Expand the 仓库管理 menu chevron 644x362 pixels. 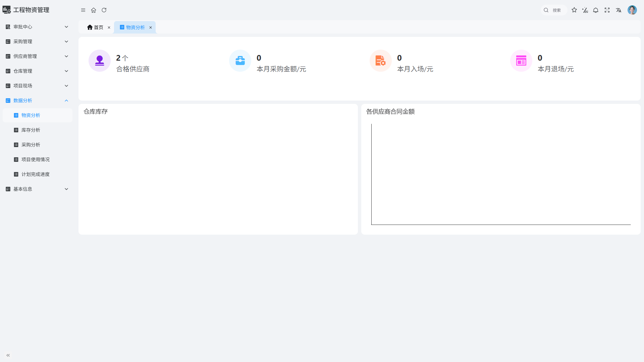click(66, 71)
